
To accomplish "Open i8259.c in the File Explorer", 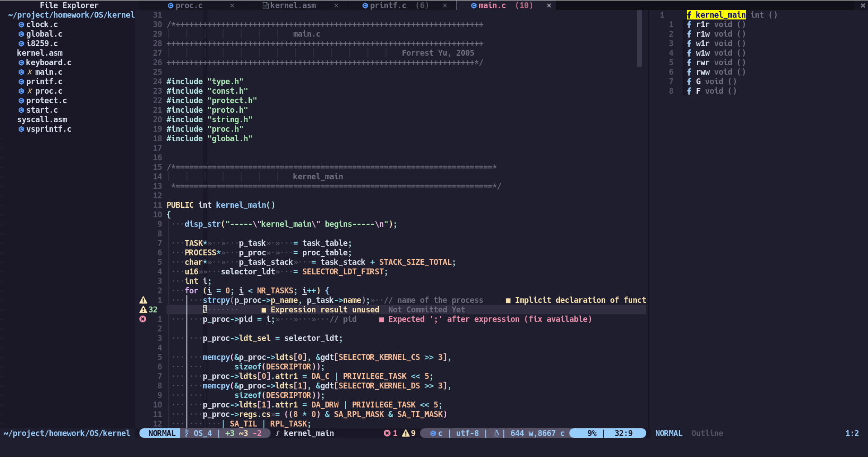I will (42, 43).
